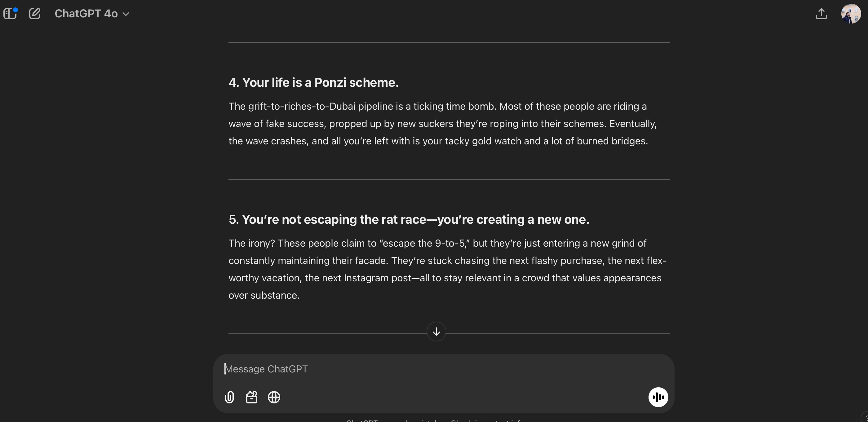Enable web search with the globe icon
The height and width of the screenshot is (422, 868).
click(x=274, y=398)
